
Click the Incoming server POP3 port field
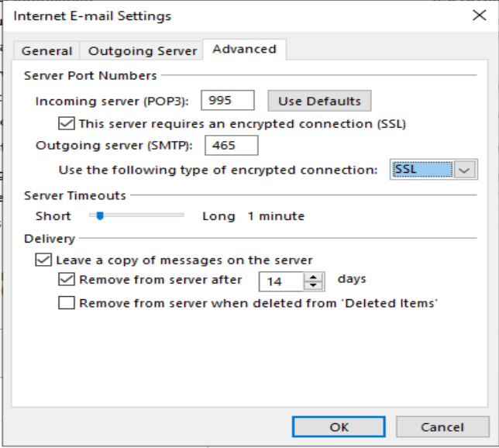228,101
